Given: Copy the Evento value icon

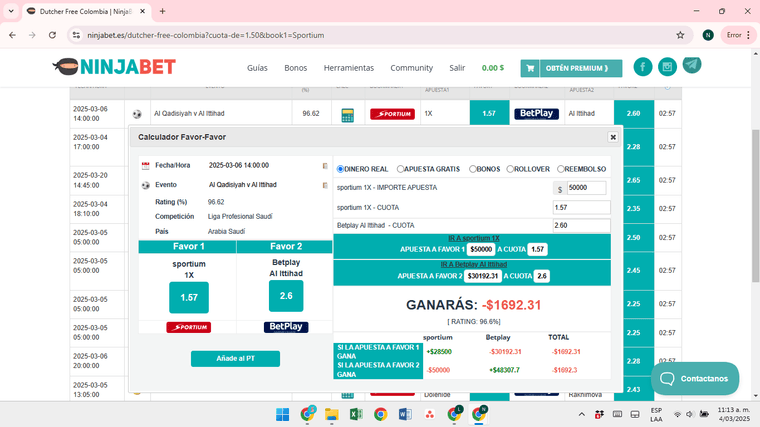Looking at the screenshot, I should (325, 185).
